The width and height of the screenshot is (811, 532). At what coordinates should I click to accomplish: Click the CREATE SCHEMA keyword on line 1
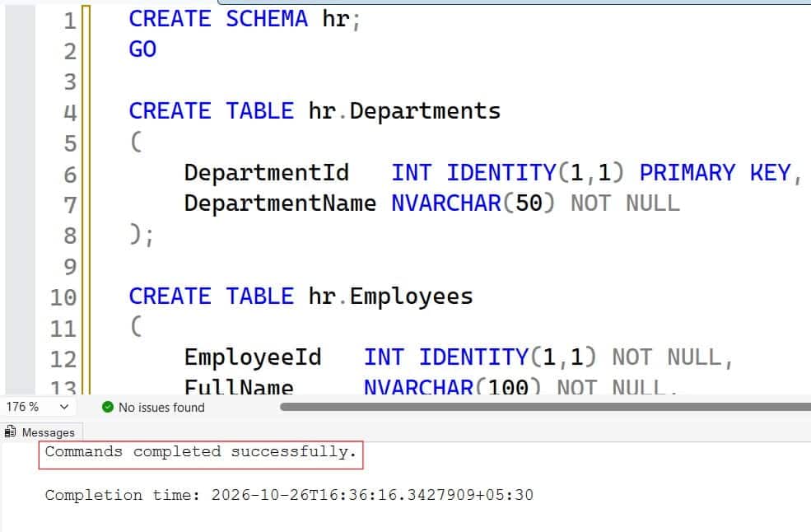(217, 19)
